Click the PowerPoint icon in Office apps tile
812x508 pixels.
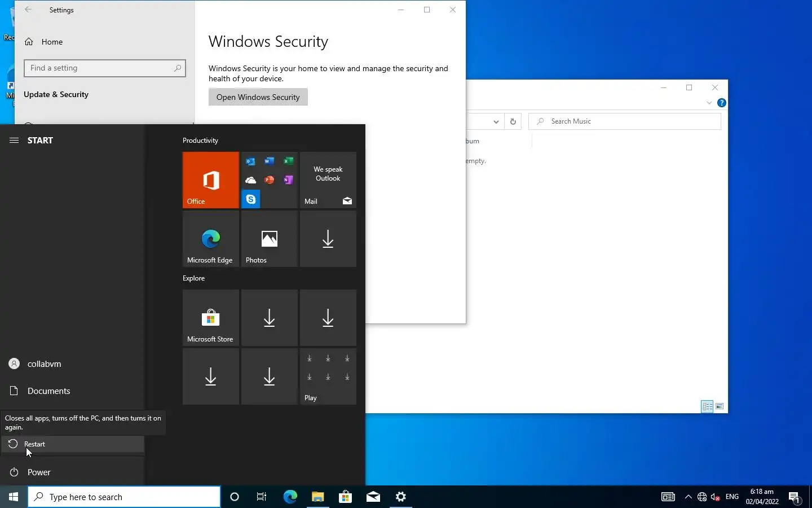tap(269, 180)
